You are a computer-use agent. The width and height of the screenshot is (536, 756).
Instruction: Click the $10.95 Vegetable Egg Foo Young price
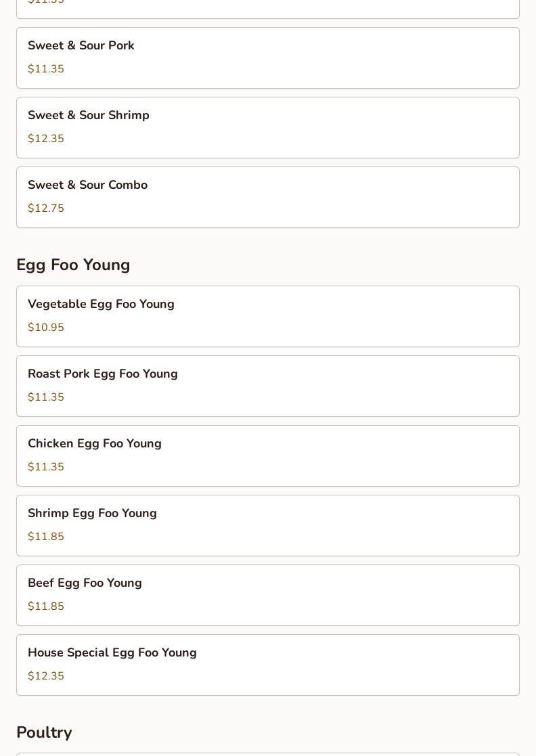click(46, 328)
